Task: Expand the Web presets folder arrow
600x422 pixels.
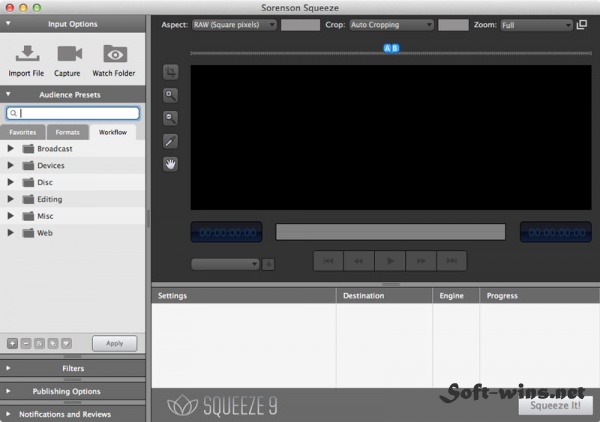Action: point(11,233)
